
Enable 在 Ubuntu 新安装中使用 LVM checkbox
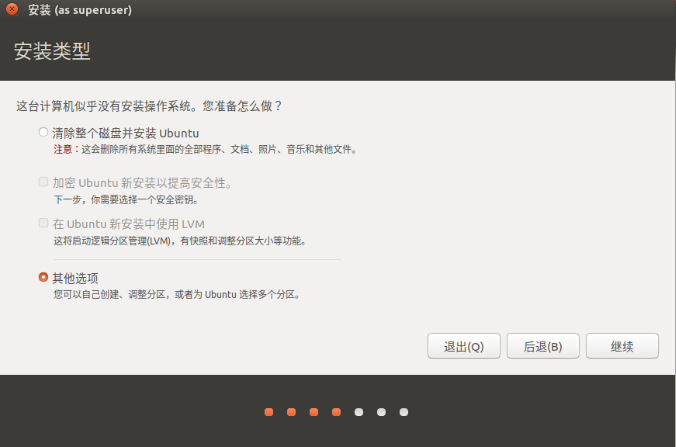pos(43,223)
